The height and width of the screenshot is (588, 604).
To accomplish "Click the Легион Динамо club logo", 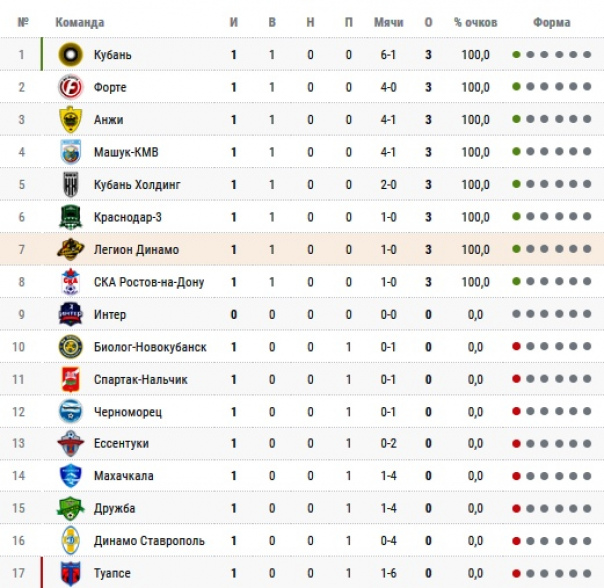I will [69, 250].
